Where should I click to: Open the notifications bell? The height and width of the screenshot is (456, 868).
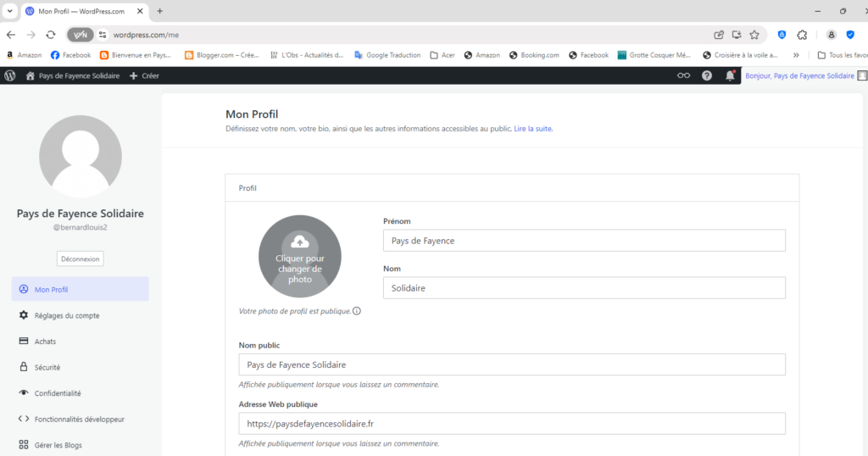[730, 75]
